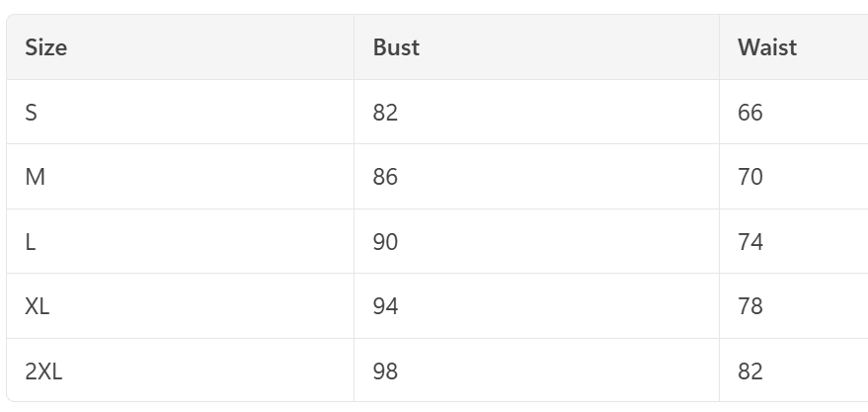This screenshot has width=868, height=412.
Task: Click the second waist value 82
Action: pyautogui.click(x=750, y=371)
